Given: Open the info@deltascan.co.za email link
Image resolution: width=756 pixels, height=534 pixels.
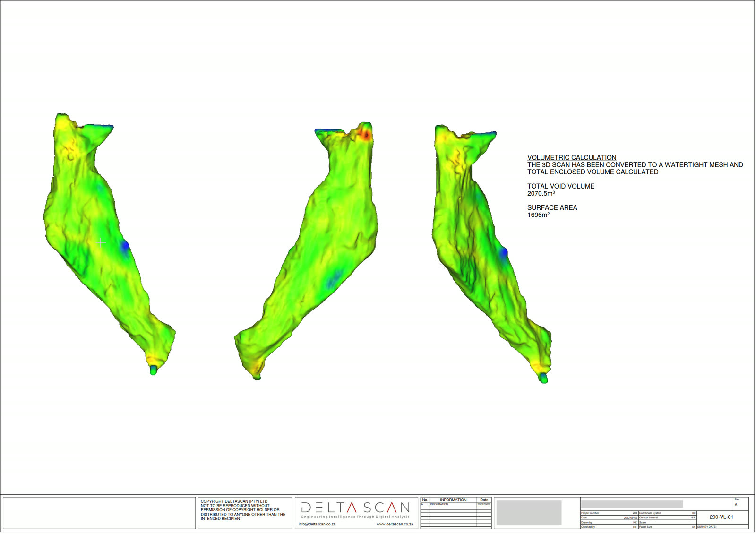Looking at the screenshot, I should tap(317, 524).
